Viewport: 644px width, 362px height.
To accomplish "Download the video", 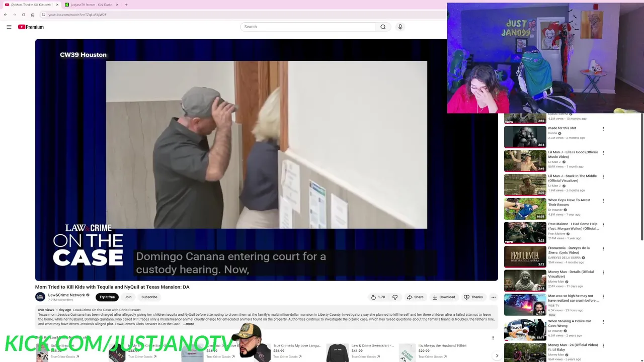I will [x=444, y=297].
